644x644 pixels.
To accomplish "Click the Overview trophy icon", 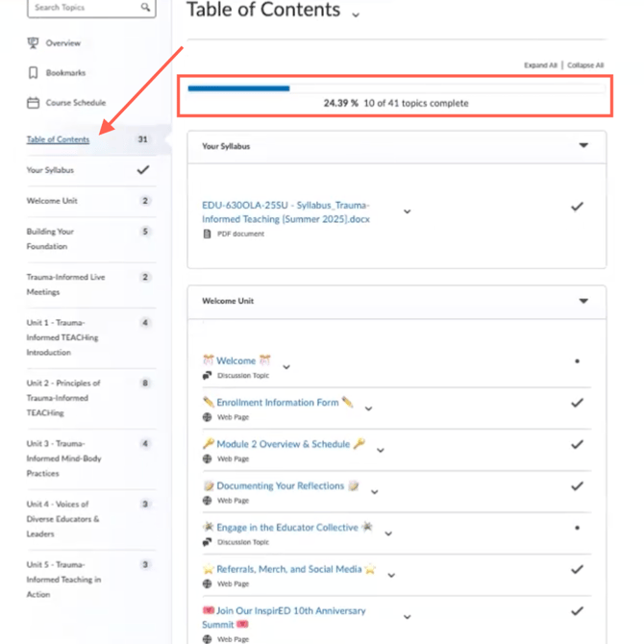I will pyautogui.click(x=34, y=43).
